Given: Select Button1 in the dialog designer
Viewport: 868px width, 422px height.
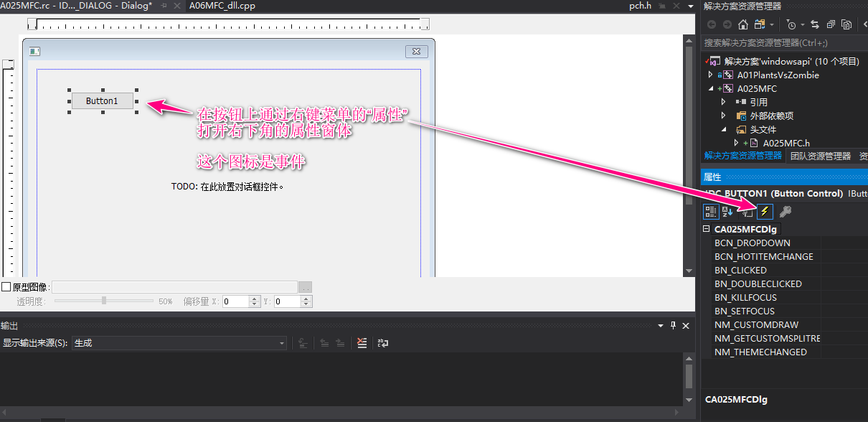Looking at the screenshot, I should (x=103, y=100).
